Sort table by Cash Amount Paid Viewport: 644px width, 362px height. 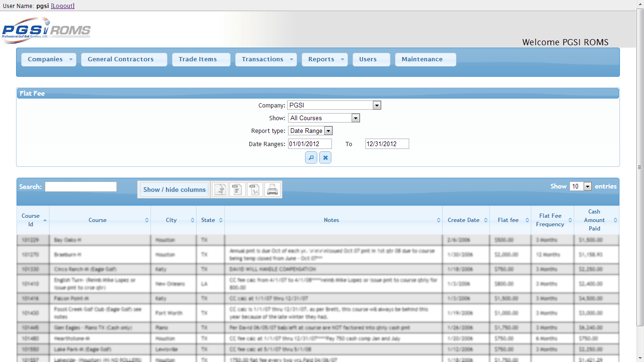point(596,220)
